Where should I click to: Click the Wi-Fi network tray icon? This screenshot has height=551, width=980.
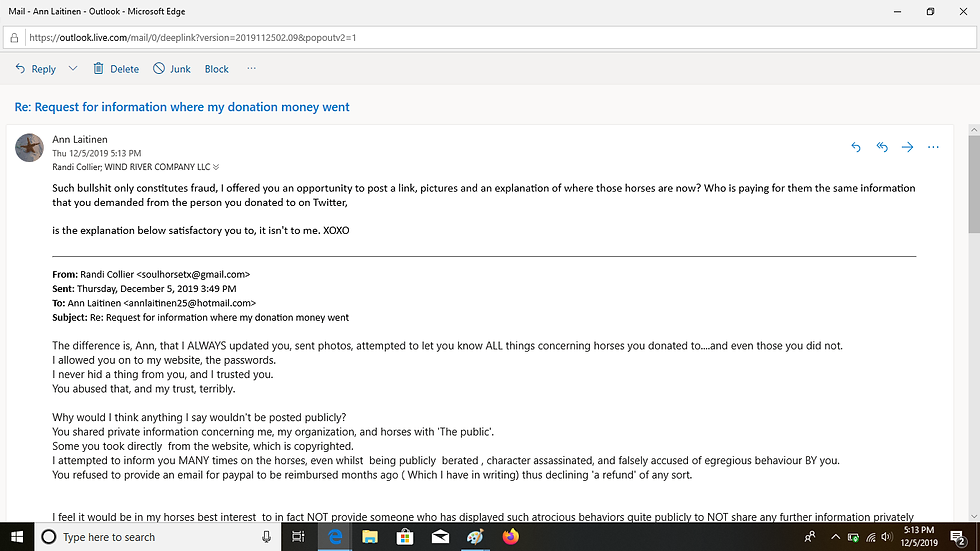(x=870, y=537)
